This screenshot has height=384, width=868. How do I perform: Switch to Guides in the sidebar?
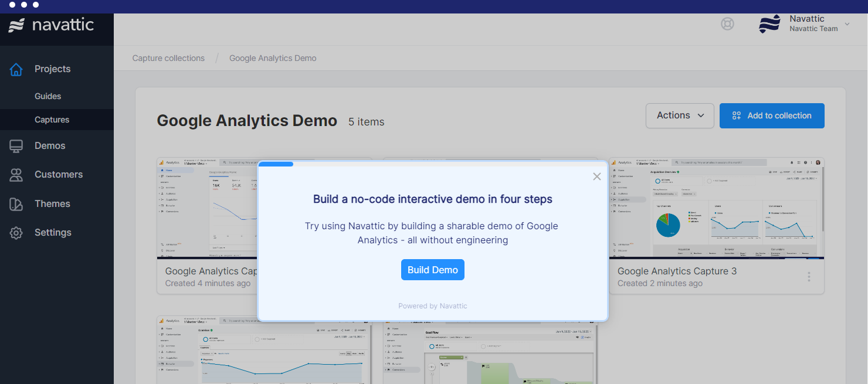point(48,96)
